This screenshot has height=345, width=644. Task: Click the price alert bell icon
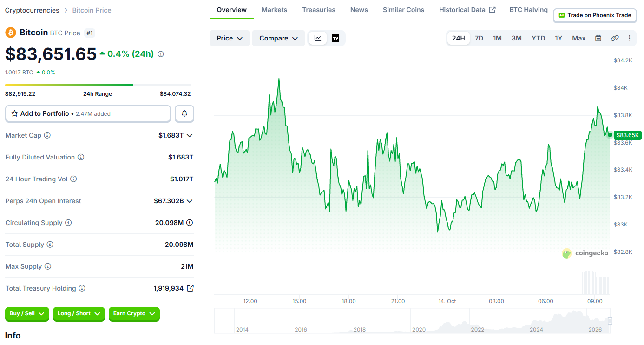click(x=184, y=113)
